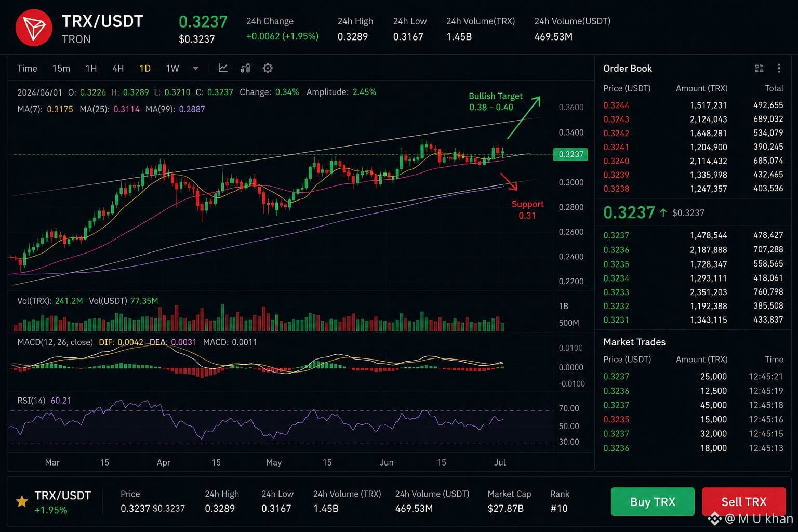798x532 pixels.
Task: Select market trade at 12:45:21
Action: pos(693,376)
